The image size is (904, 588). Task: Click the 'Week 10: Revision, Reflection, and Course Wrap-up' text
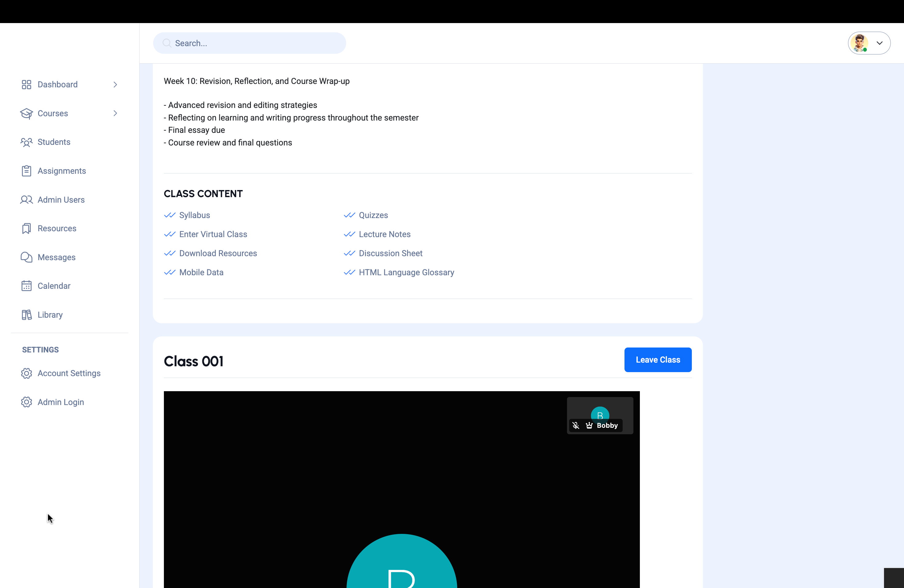[257, 81]
